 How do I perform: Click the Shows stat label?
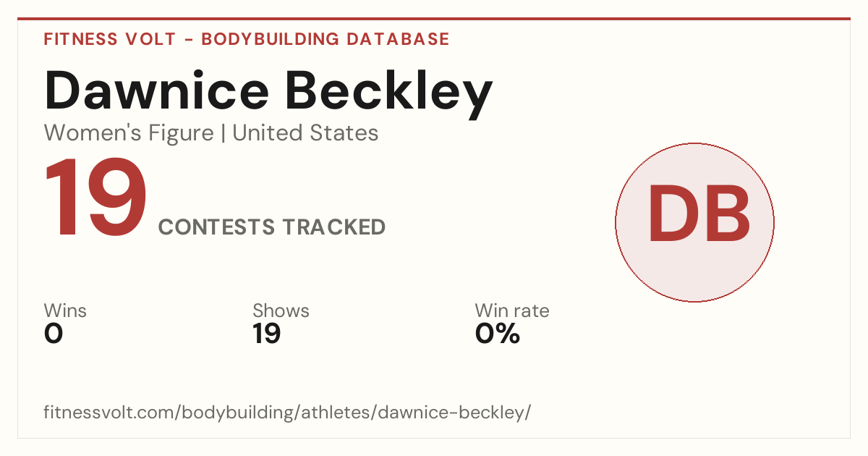[x=281, y=311]
